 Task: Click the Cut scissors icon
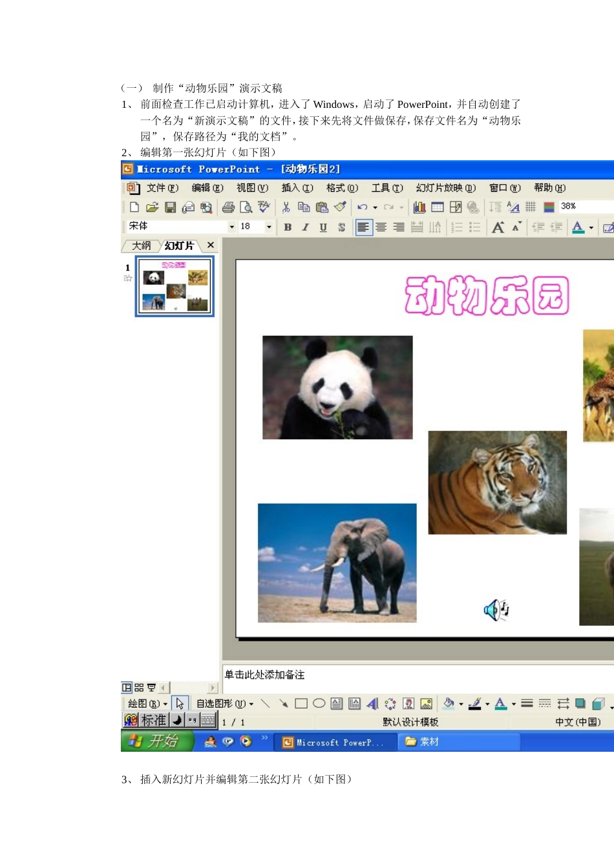click(x=286, y=207)
